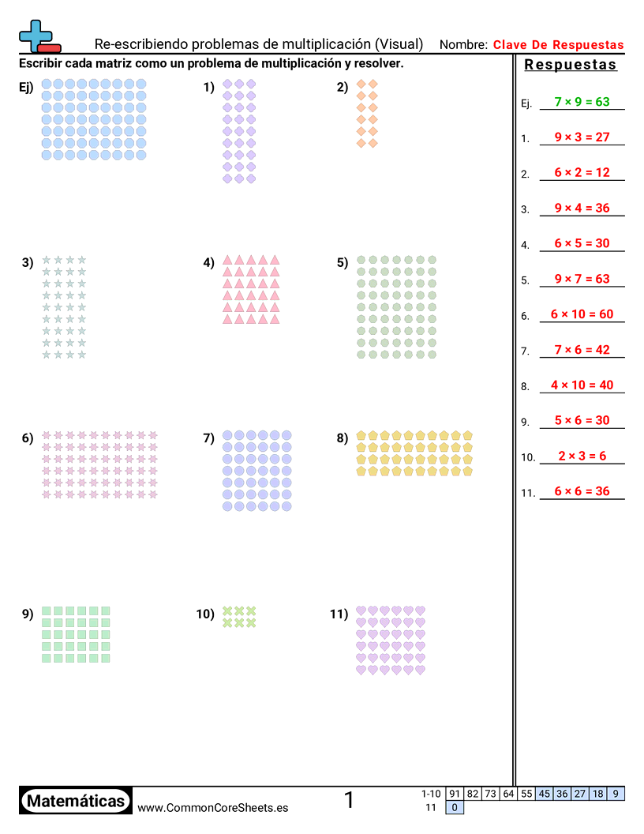The height and width of the screenshot is (834, 644).
Task: Click the score box showing 0 for row 11
Action: click(455, 808)
